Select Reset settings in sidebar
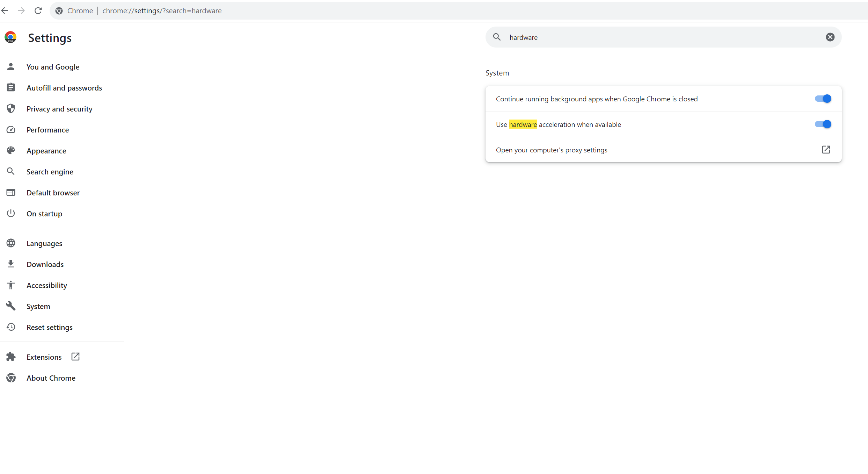Screen dimensions: 868x474 [x=50, y=327]
